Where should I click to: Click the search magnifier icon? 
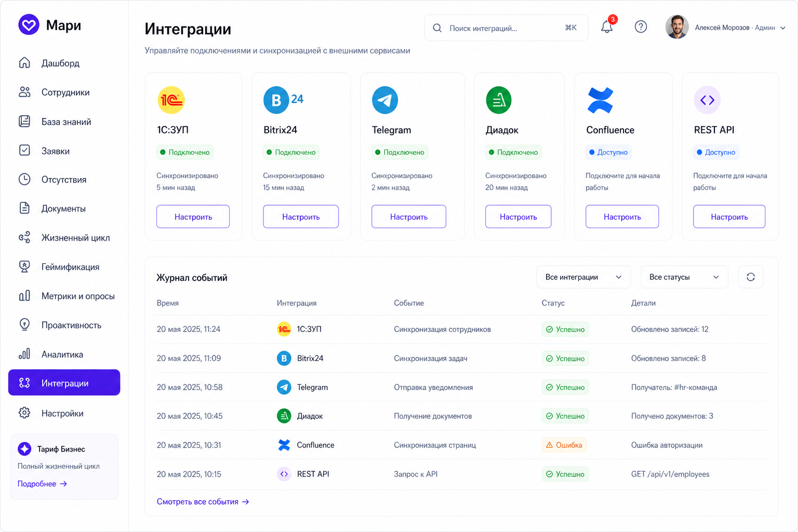point(437,28)
